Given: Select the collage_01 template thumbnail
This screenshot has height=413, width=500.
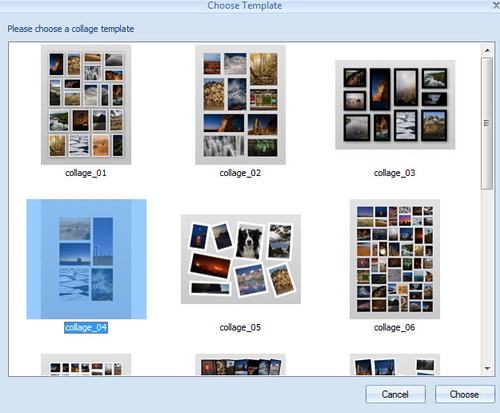Looking at the screenshot, I should click(x=86, y=105).
